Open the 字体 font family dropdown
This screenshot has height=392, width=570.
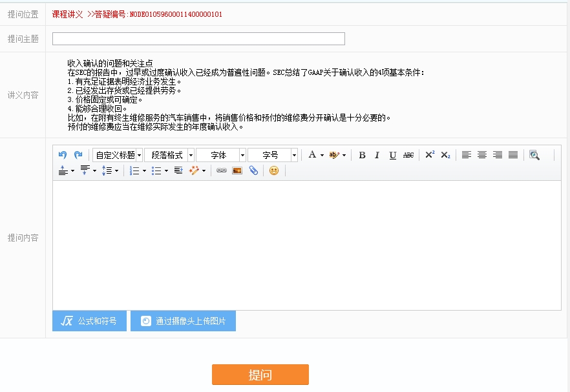(x=221, y=155)
